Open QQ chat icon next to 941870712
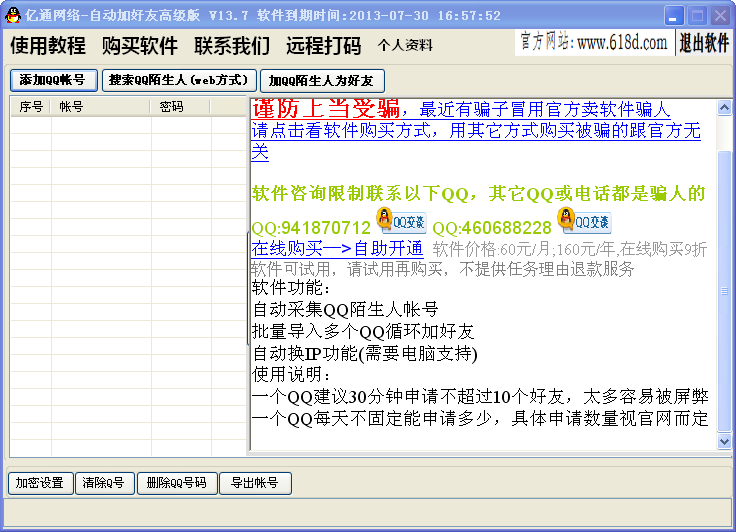The image size is (736, 532). tap(402, 221)
